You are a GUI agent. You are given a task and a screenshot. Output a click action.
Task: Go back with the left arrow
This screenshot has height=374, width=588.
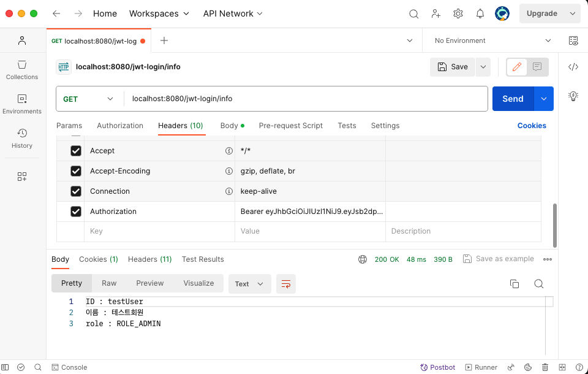56,13
